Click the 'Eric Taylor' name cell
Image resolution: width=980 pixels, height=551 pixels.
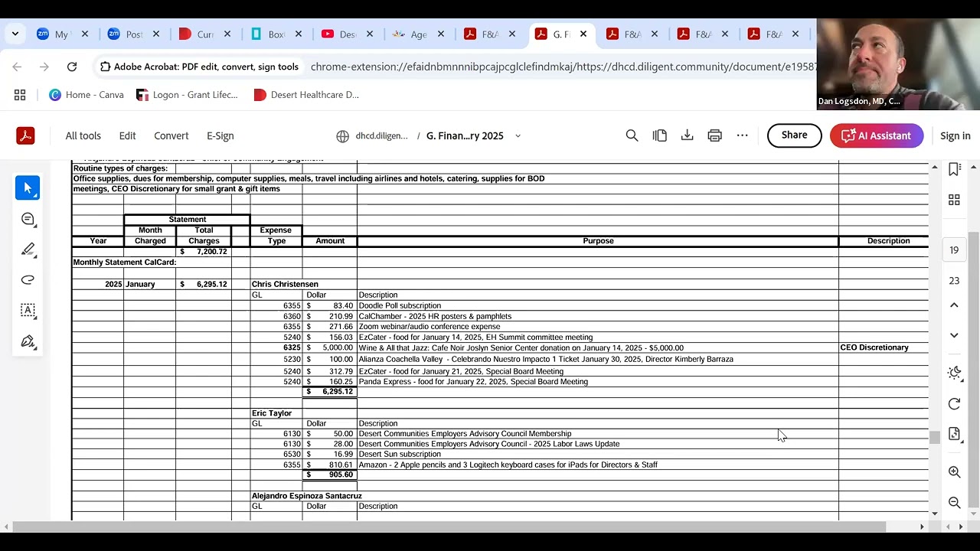pos(272,413)
